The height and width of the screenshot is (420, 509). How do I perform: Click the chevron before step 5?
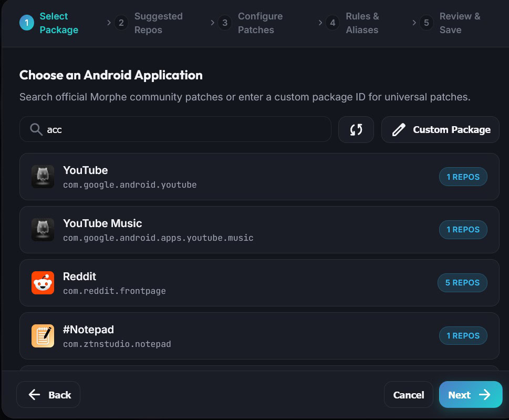tap(414, 23)
